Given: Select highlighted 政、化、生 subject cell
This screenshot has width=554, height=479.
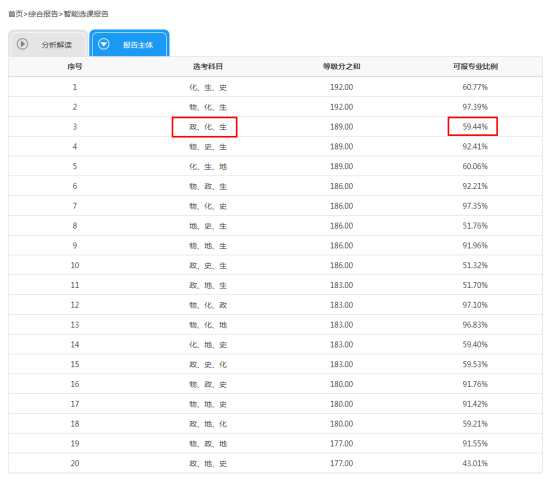Looking at the screenshot, I should 205,127.
